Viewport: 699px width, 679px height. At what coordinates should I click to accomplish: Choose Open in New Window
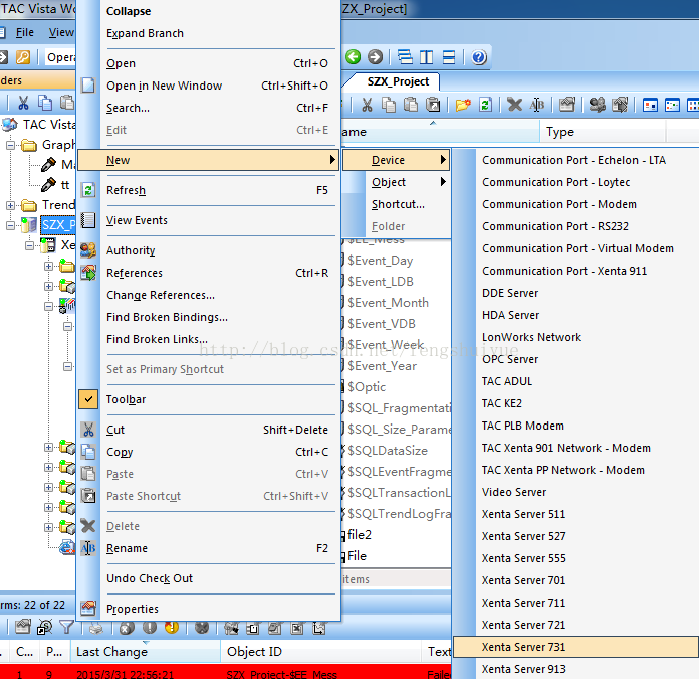(x=208, y=86)
